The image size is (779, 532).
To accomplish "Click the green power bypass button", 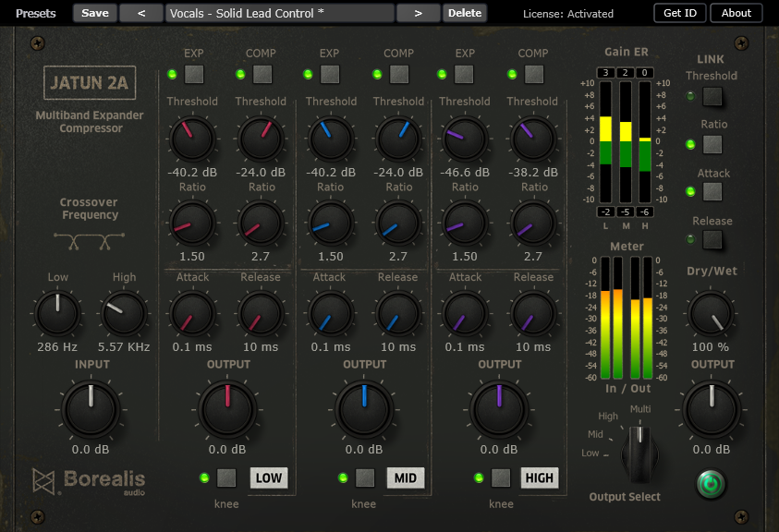I will tap(711, 484).
